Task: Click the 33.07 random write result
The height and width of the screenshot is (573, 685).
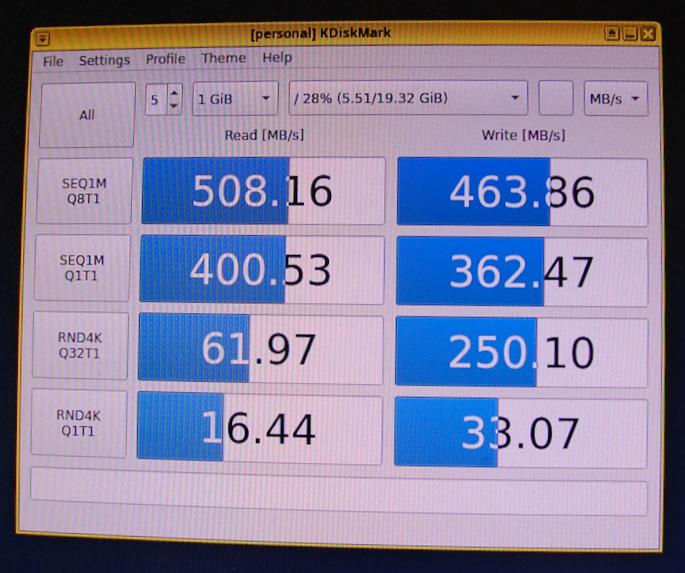Action: tap(520, 432)
